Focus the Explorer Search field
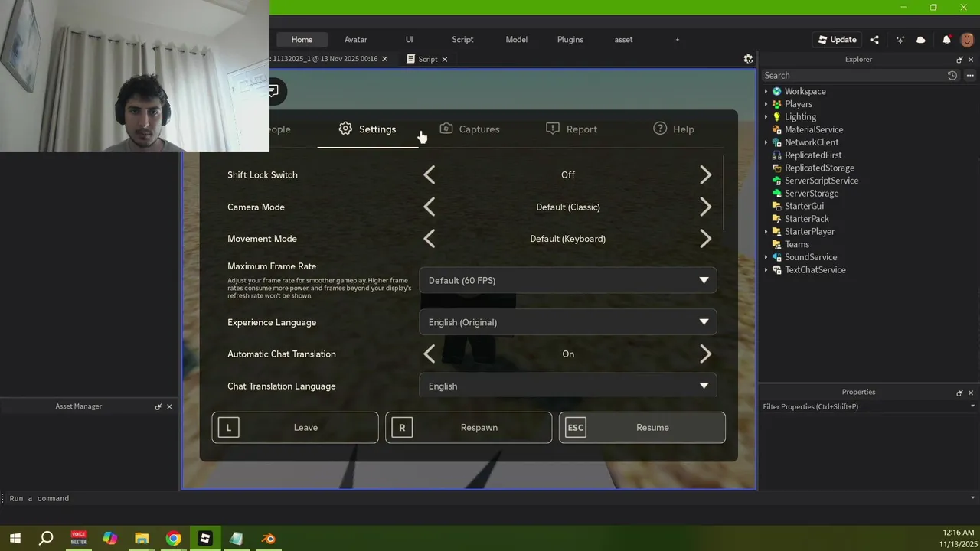This screenshot has width=980, height=551. click(853, 75)
